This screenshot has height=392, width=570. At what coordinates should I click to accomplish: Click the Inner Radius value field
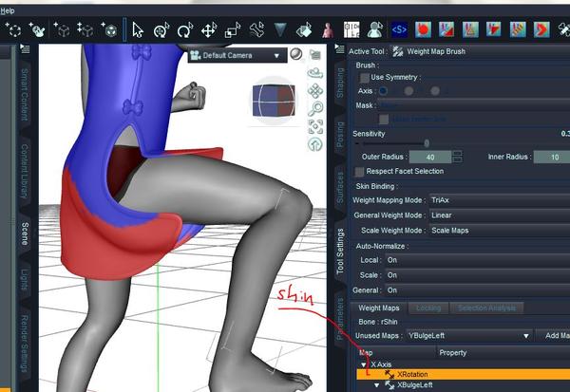click(x=552, y=157)
